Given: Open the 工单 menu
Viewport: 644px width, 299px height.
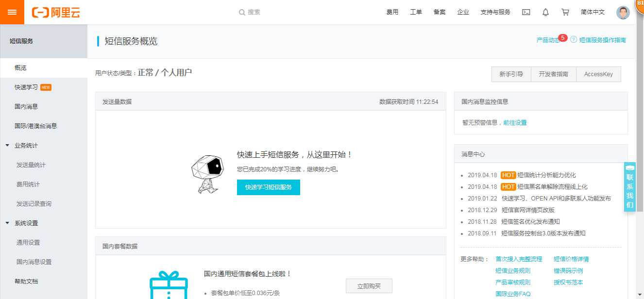Looking at the screenshot, I should pos(416,12).
